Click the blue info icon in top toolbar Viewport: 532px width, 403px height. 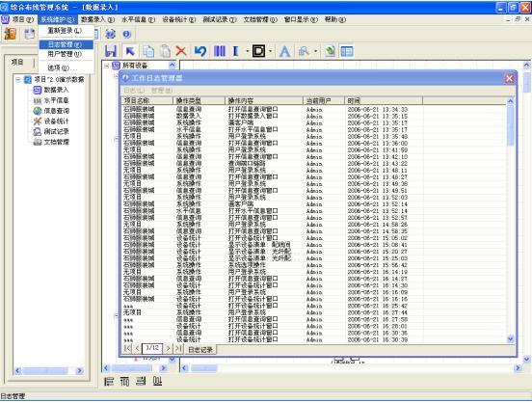tap(126, 34)
